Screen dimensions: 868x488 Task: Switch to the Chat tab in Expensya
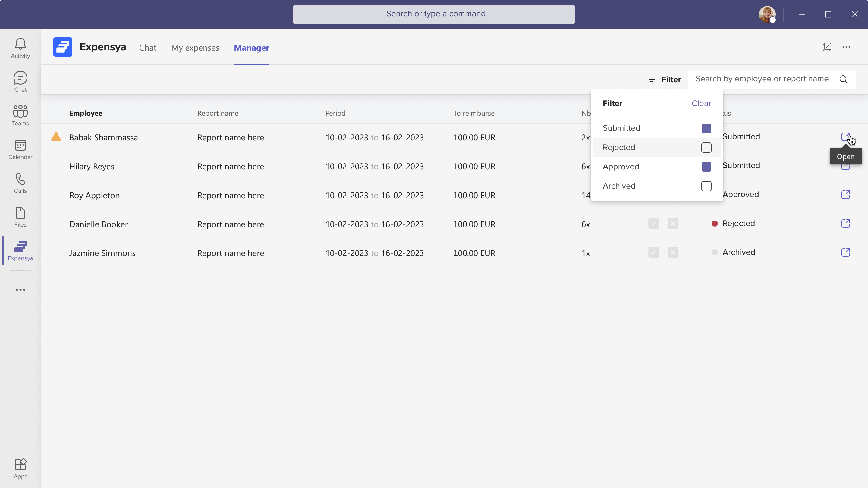(x=148, y=48)
